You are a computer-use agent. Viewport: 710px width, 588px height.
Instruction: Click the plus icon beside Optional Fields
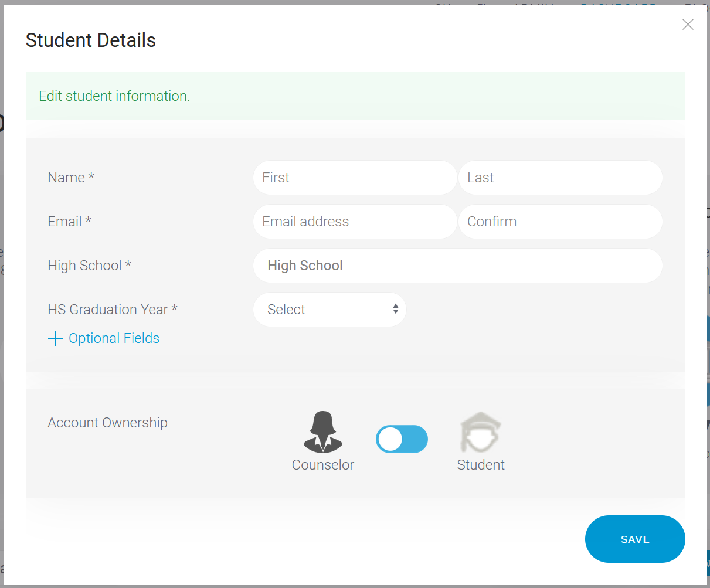[55, 339]
